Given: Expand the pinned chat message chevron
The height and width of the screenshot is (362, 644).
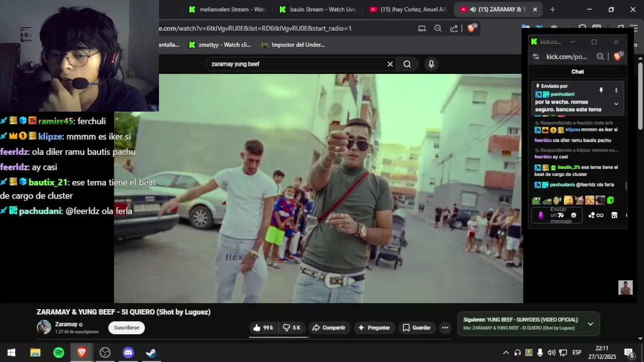Looking at the screenshot, I should (x=616, y=104).
